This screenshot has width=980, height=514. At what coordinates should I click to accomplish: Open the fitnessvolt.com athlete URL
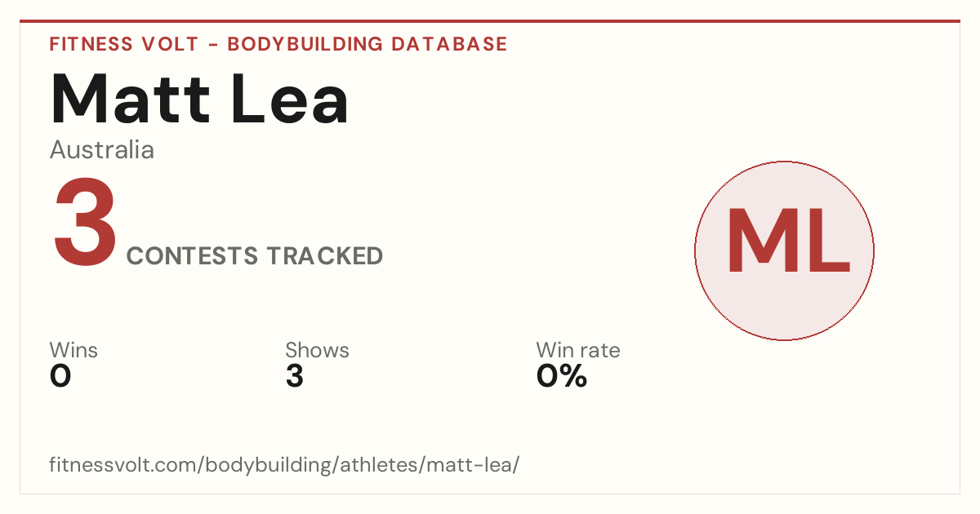284,466
